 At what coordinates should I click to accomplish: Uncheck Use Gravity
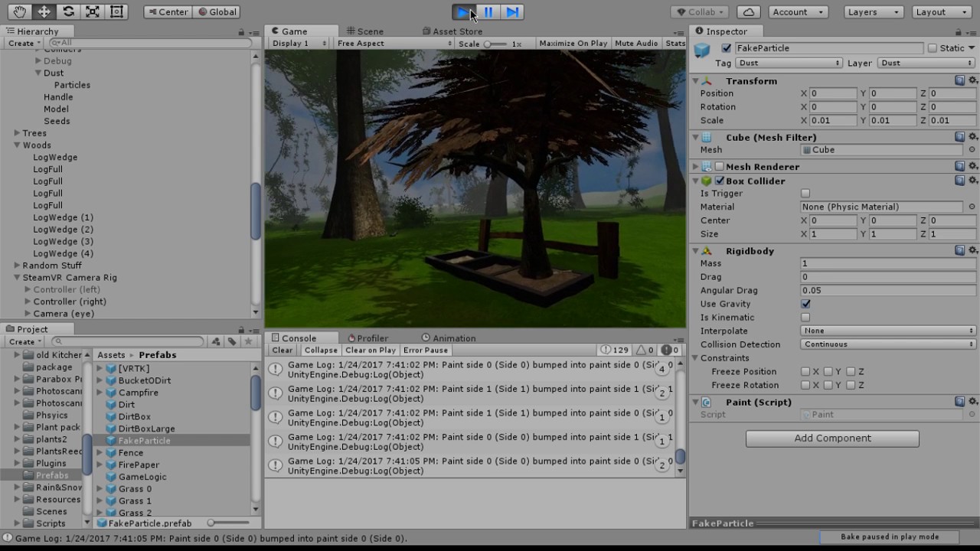point(805,304)
